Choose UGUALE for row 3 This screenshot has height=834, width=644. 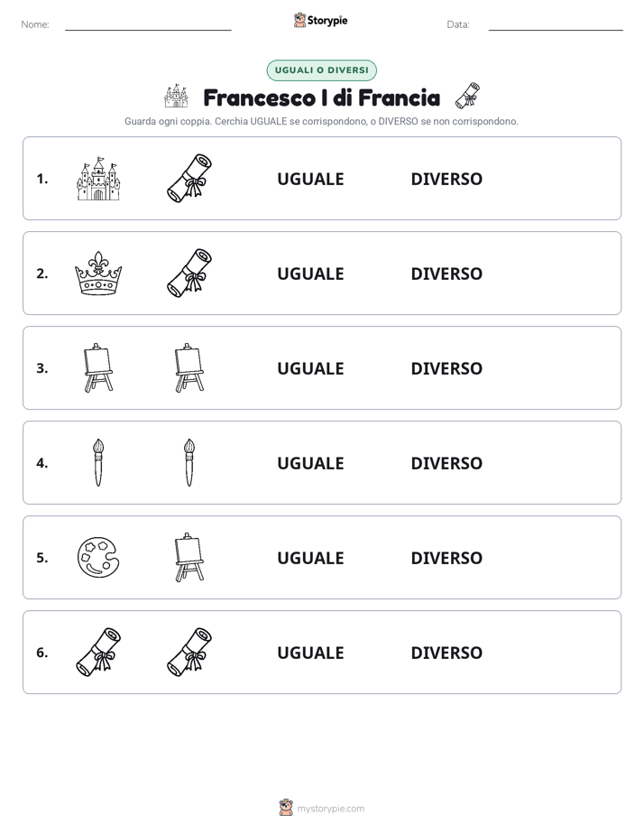click(x=310, y=368)
